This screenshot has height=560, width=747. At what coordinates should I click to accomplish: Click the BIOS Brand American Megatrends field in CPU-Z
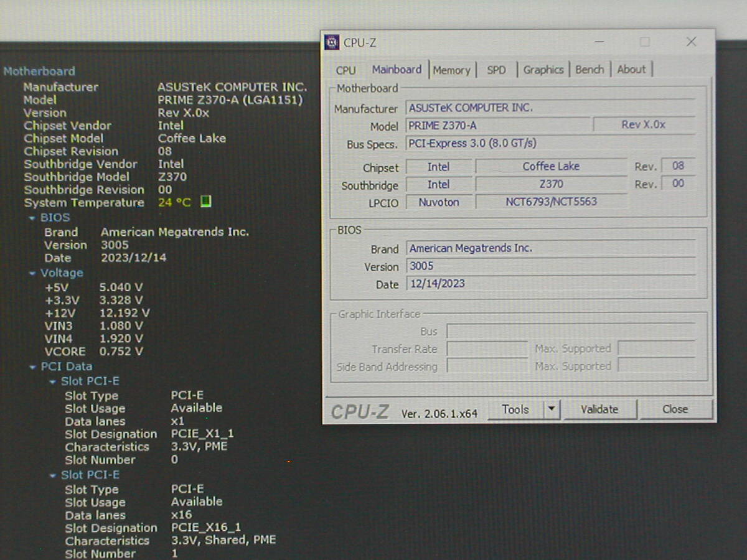coord(550,248)
